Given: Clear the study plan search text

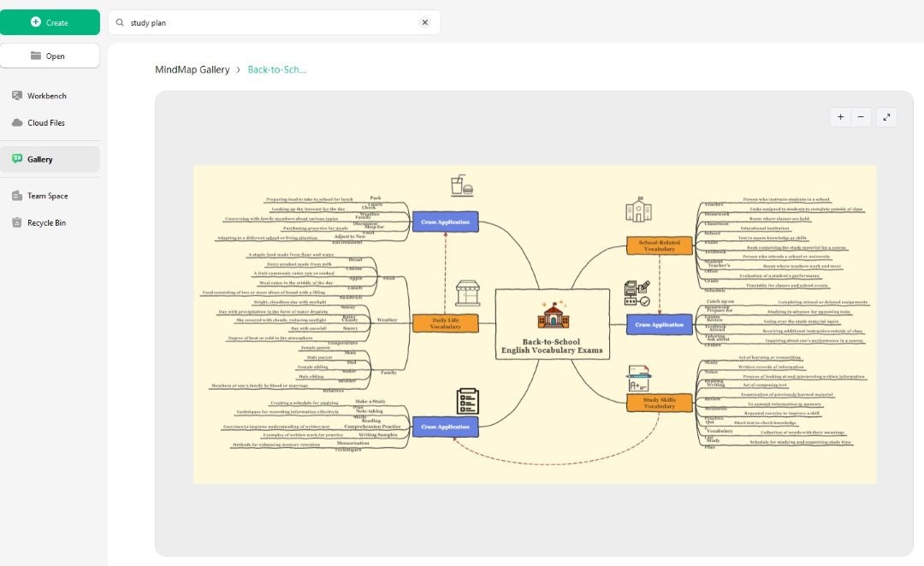Looking at the screenshot, I should tap(425, 22).
